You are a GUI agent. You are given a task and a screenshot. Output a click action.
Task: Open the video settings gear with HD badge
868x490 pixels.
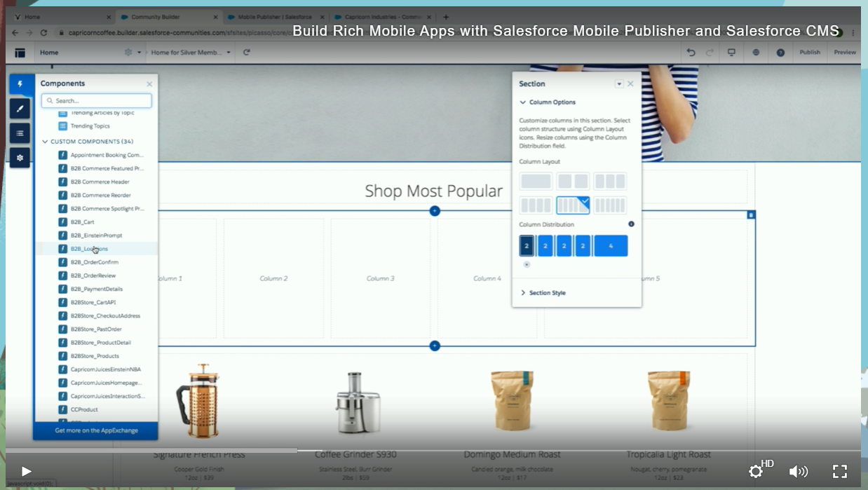(757, 471)
